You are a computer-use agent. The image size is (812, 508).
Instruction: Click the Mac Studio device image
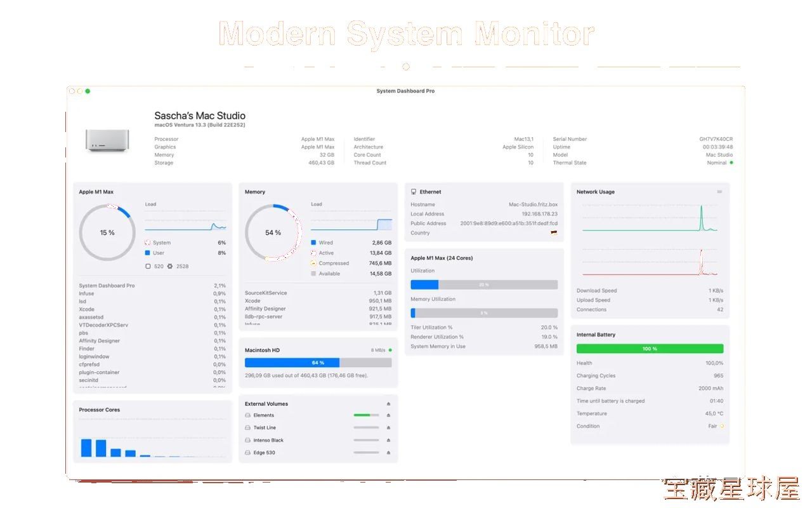click(107, 140)
